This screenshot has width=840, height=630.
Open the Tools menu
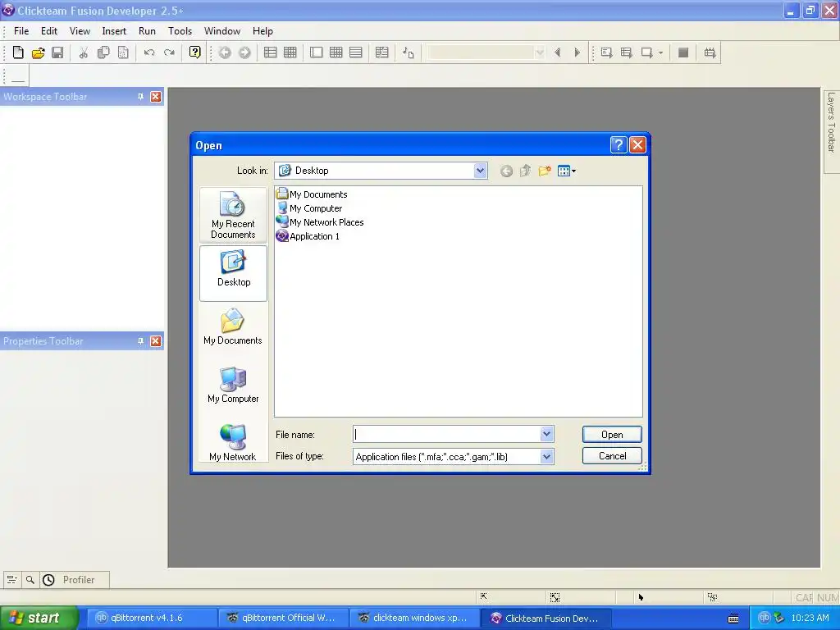point(180,31)
